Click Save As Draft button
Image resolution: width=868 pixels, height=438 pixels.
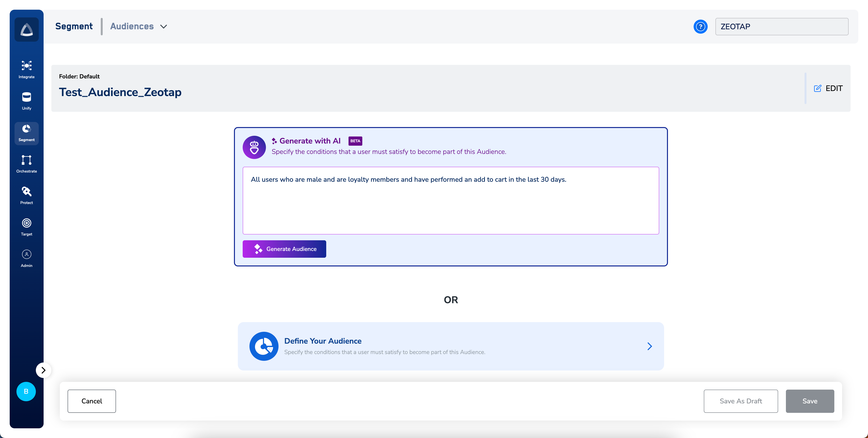pyautogui.click(x=741, y=401)
